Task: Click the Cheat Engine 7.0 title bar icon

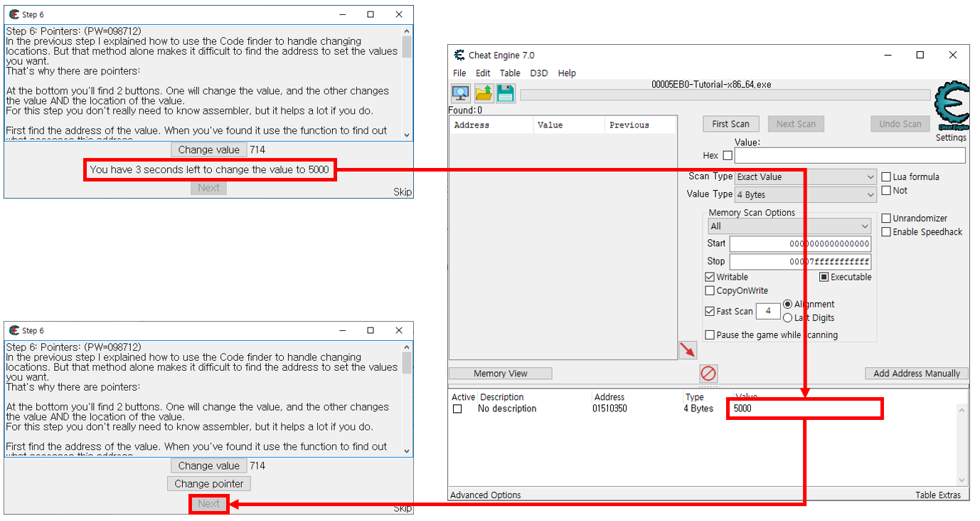Action: (459, 56)
